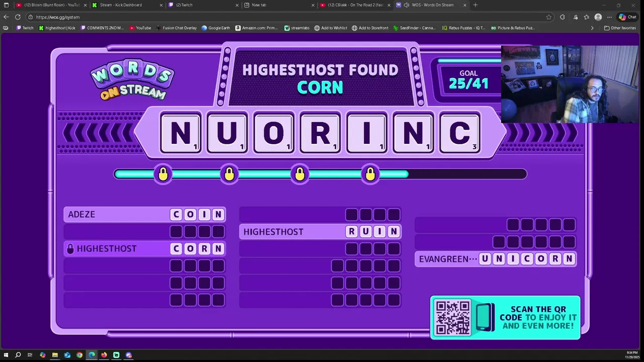Click the HIGHESTHOST RUIN word row

[x=320, y=232]
